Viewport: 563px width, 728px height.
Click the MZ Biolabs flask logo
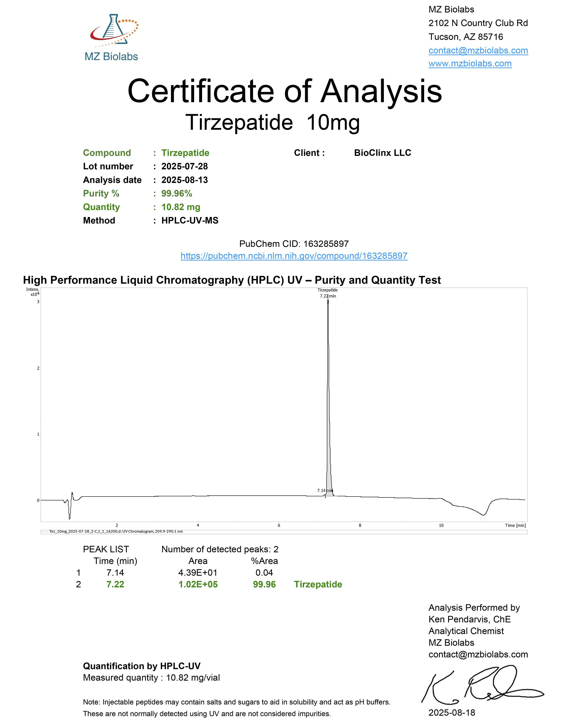[x=113, y=30]
